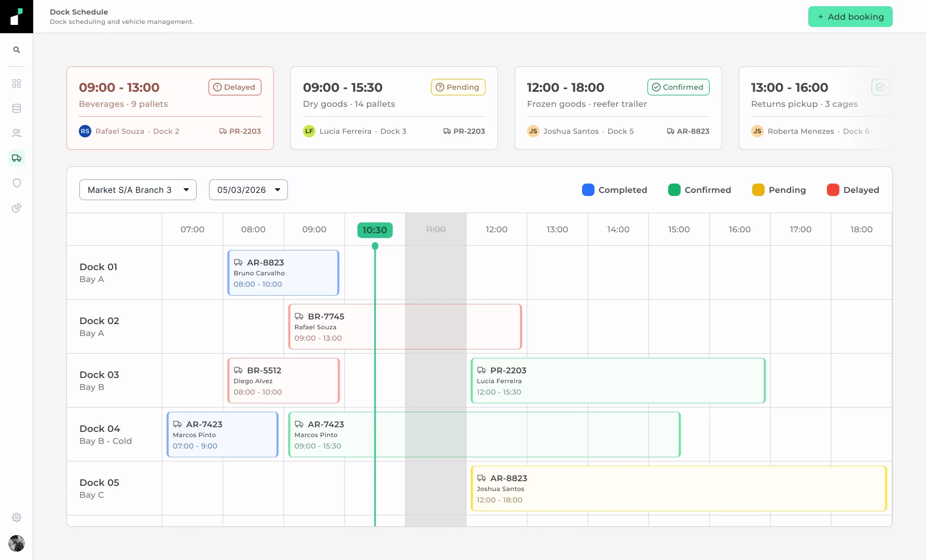This screenshot has height=560, width=926.
Task: Click truck icon in Dock 01 AR-8823 block
Action: pos(238,262)
